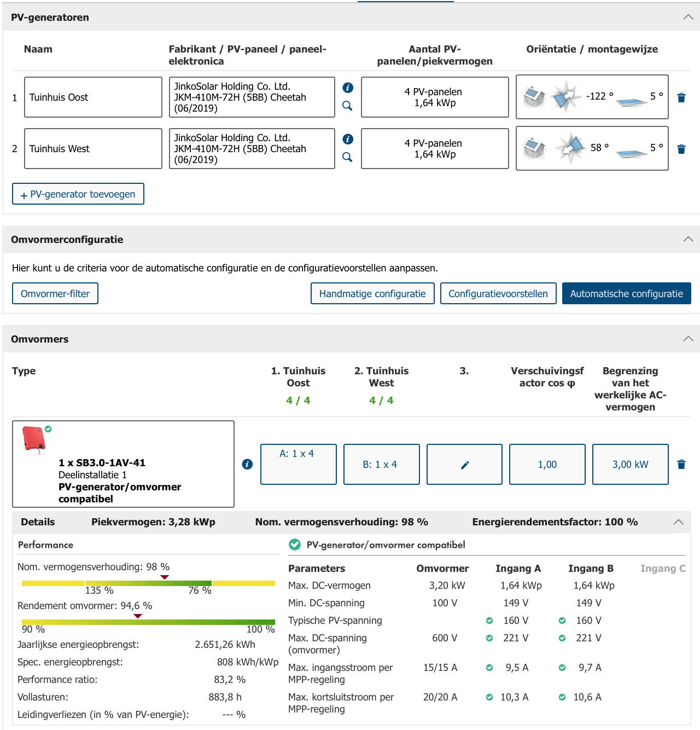Image resolution: width=700 pixels, height=730 pixels.
Task: Click the red SB3.0 inverter image
Action: (34, 440)
